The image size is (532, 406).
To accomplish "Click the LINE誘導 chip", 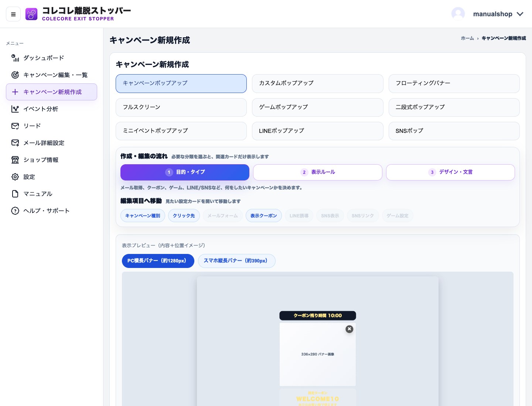I will [x=299, y=216].
